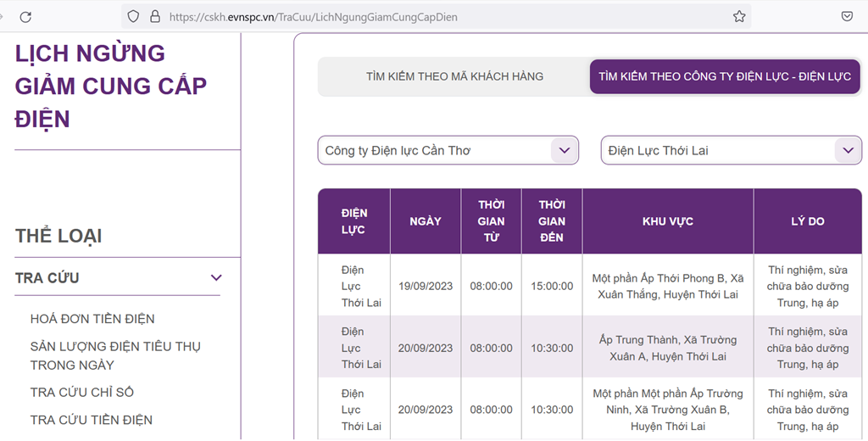
Task: Click the NGÀY column header
Action: [426, 221]
